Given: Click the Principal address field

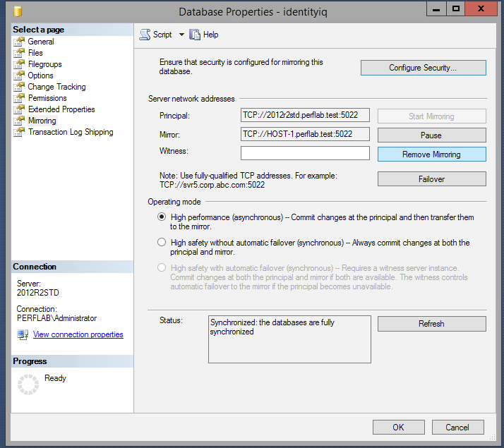Looking at the screenshot, I should (305, 115).
